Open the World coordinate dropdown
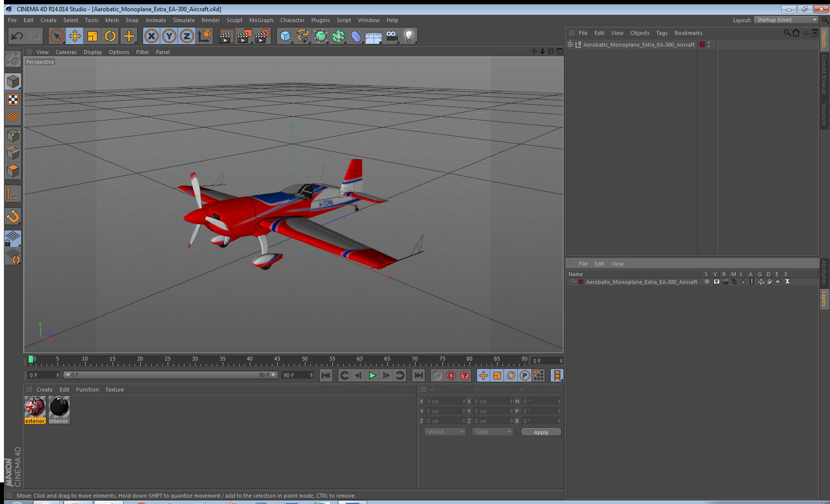Image resolution: width=830 pixels, height=504 pixels. pyautogui.click(x=445, y=432)
